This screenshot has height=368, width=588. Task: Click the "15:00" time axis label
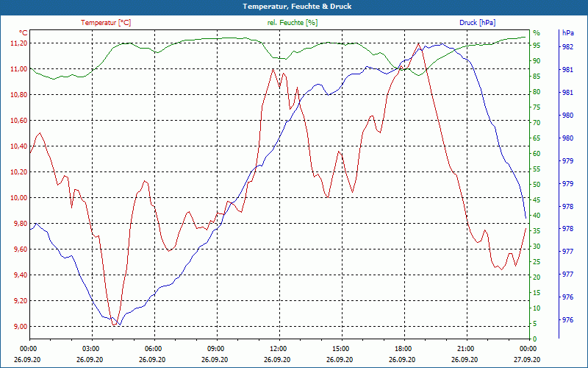pyautogui.click(x=342, y=349)
